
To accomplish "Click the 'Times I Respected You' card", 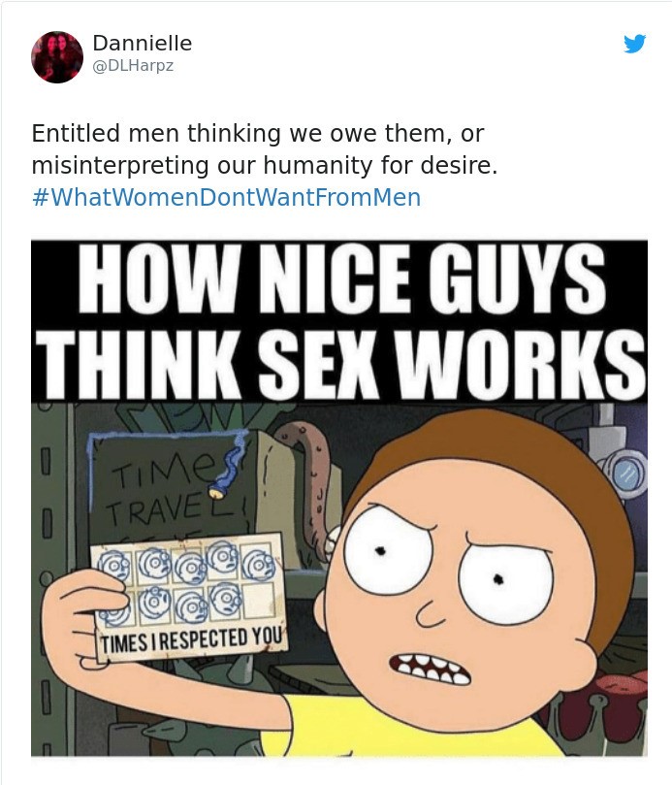I will tap(189, 597).
